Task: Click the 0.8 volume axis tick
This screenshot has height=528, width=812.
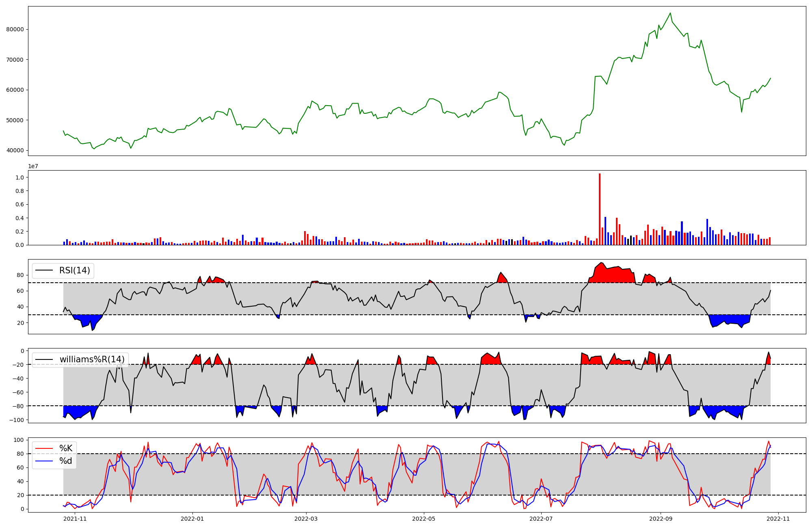Action: (19, 191)
